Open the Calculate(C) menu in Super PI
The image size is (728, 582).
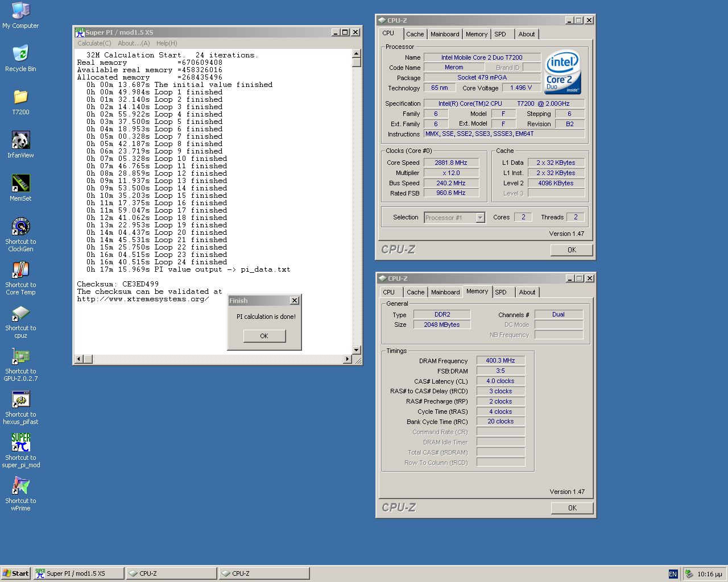[x=94, y=43]
